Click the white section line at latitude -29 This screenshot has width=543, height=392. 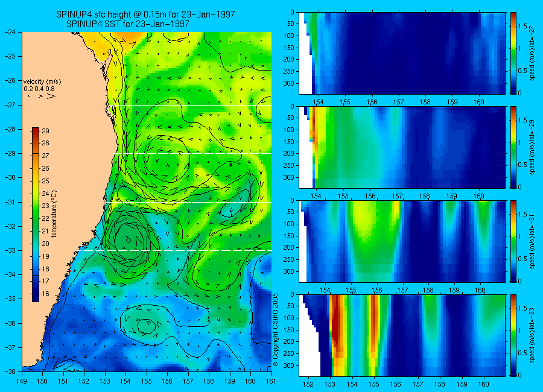(193, 153)
